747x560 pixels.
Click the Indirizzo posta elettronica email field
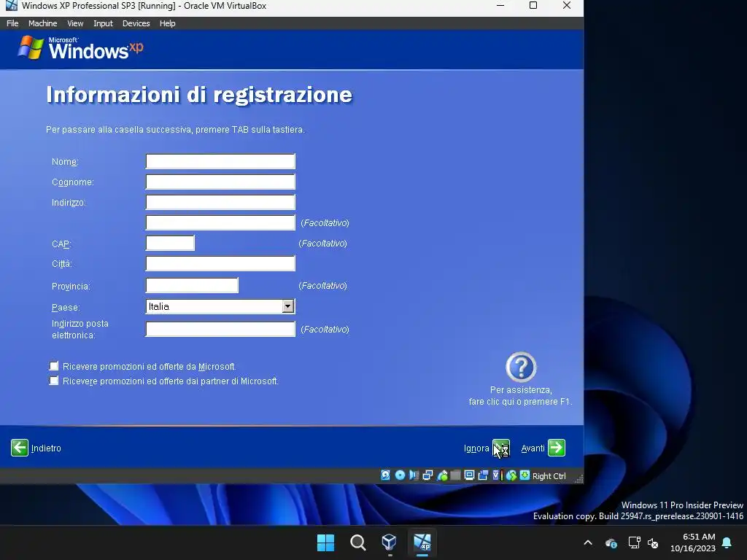[x=220, y=329]
